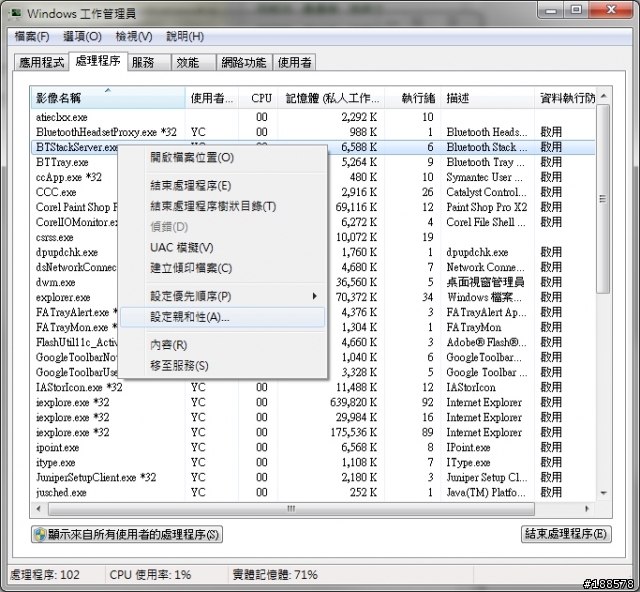Switch to the 使用者 tab
The width and height of the screenshot is (640, 592).
[x=294, y=62]
